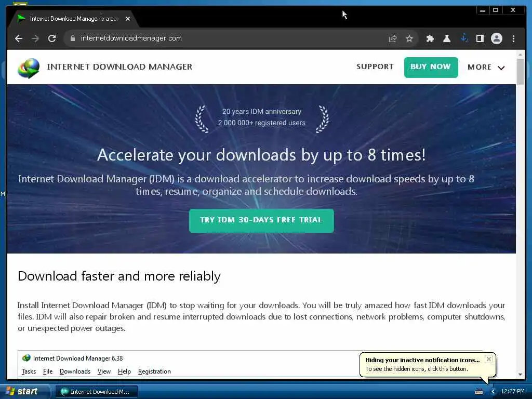Open Help menu in IDM preview
The image size is (532, 399).
[124, 371]
